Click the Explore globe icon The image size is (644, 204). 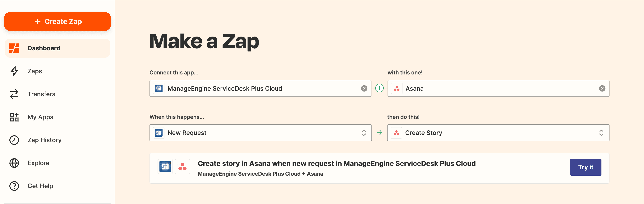[14, 163]
